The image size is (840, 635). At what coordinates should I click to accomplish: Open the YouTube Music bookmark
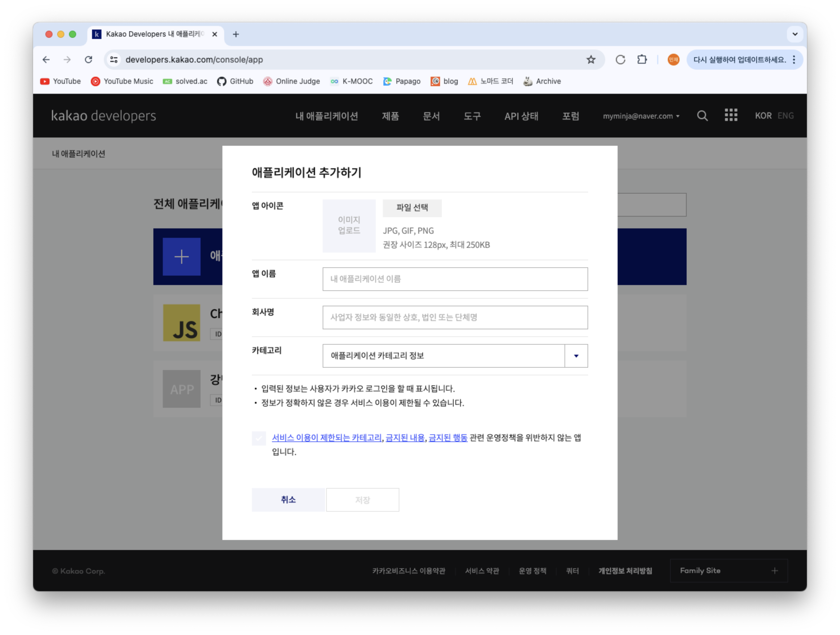click(x=122, y=81)
